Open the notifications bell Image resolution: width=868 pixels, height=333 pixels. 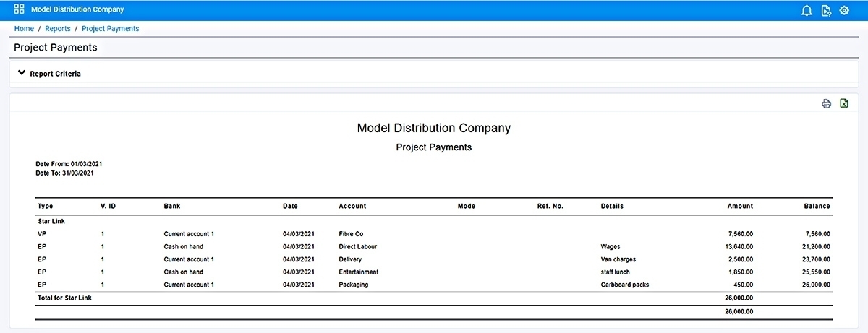(807, 10)
